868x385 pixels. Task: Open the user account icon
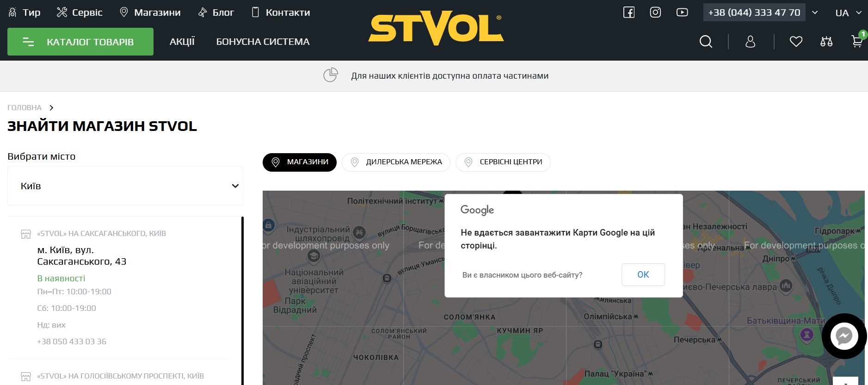pos(750,42)
